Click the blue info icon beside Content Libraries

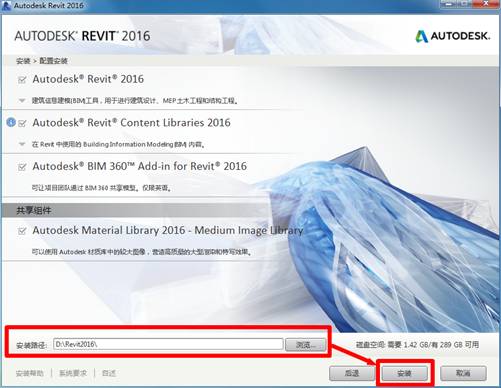pyautogui.click(x=11, y=122)
